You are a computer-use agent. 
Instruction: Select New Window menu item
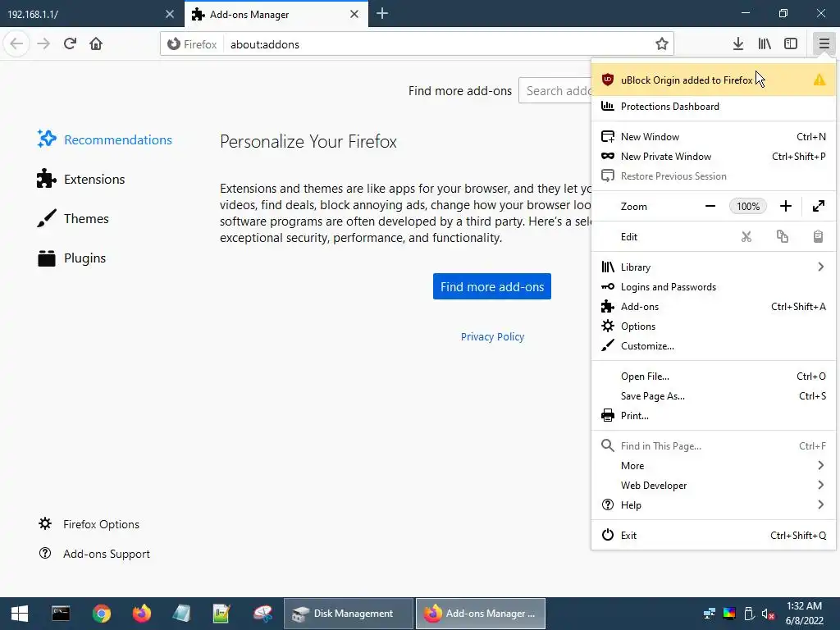[x=714, y=137]
